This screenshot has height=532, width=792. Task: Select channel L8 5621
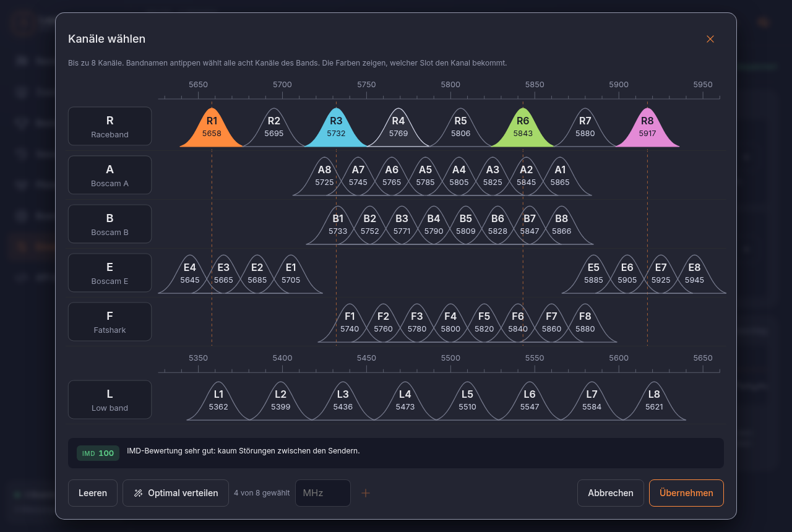pos(654,400)
